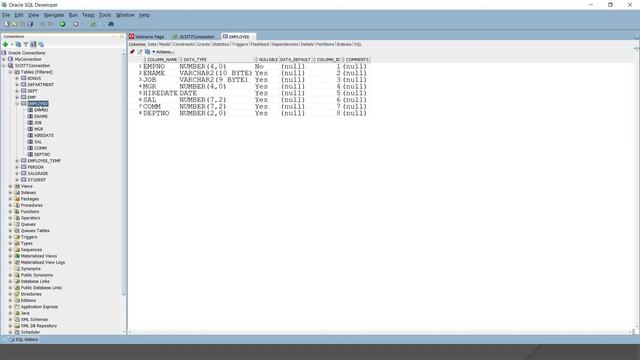Click the Refresh icon beside Actions
Screen dimensions: 640x360
pyautogui.click(x=147, y=52)
